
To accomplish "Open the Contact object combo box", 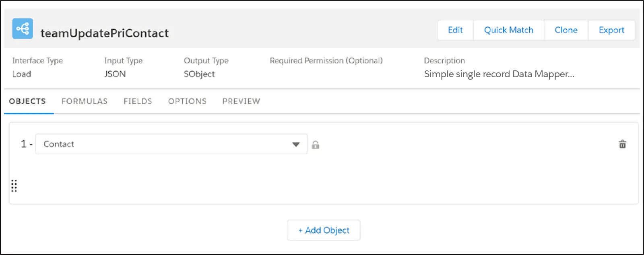I will 171,144.
